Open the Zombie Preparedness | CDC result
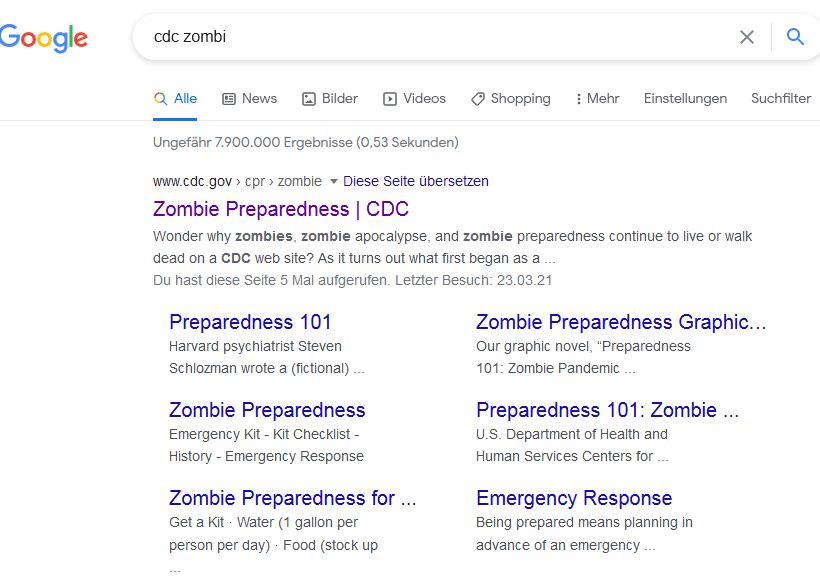 pos(281,209)
